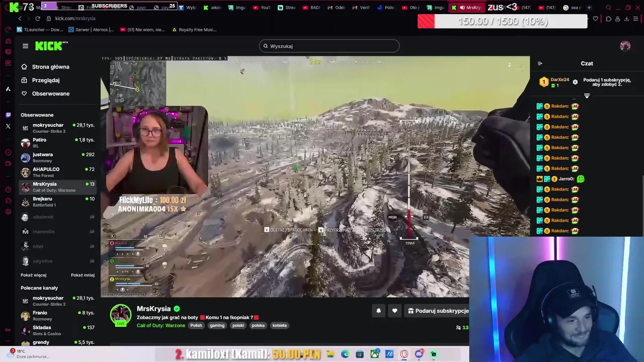Switch to the sea Google tab
The width and height of the screenshot is (644, 362).
coord(572,8)
